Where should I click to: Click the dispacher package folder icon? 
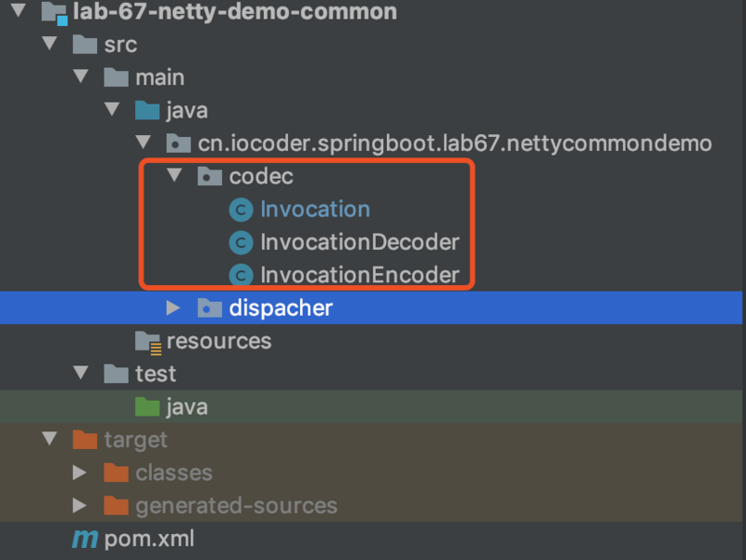pyautogui.click(x=210, y=307)
